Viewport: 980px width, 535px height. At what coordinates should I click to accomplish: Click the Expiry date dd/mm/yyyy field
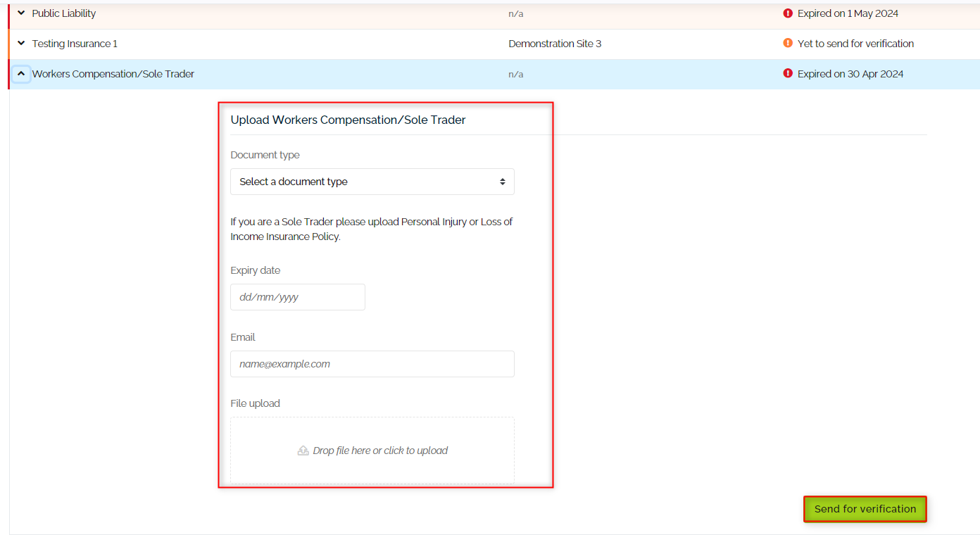297,296
